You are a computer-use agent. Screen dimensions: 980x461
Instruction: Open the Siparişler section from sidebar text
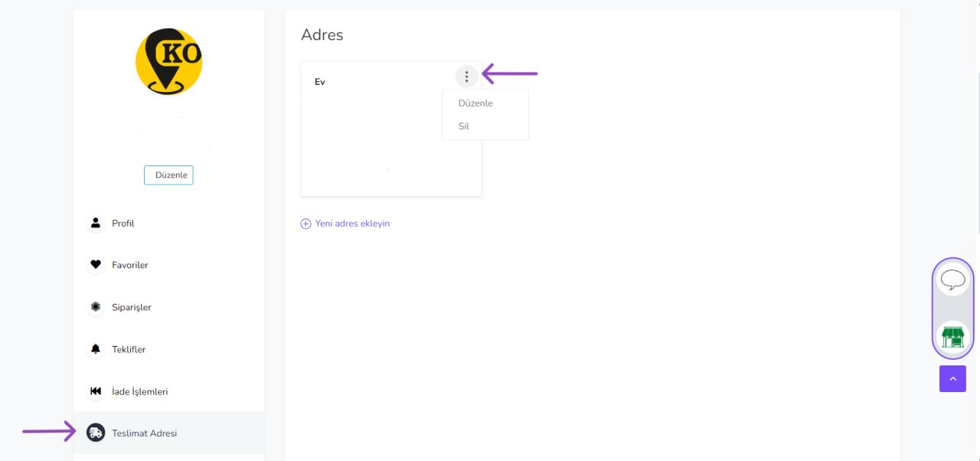132,307
